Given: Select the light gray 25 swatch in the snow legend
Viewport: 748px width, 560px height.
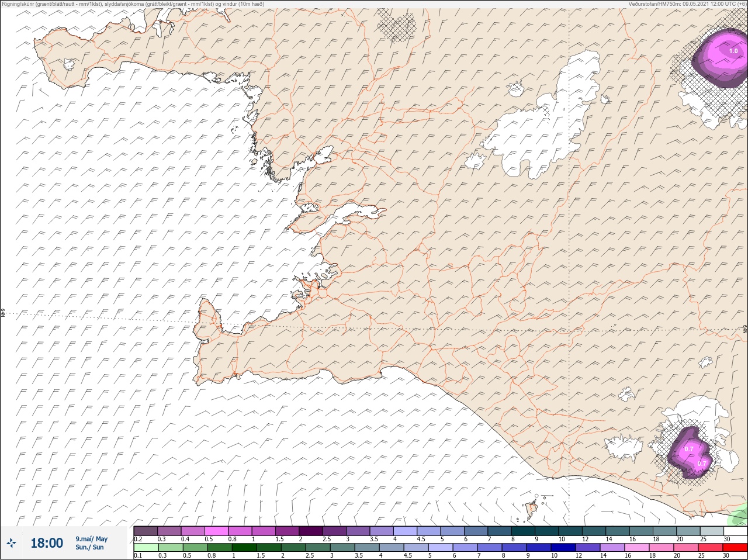Looking at the screenshot, I should (712, 531).
